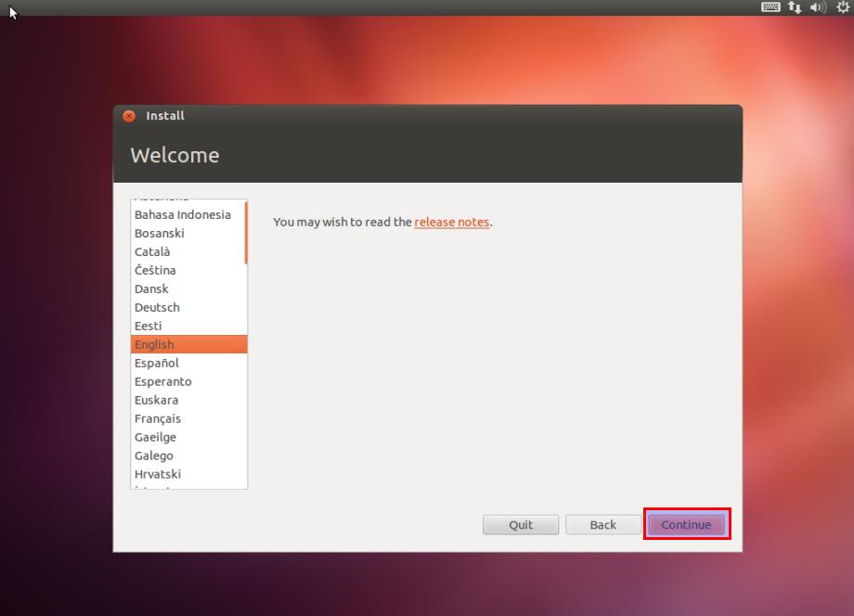Screen dimensions: 854x616
Task: Select Euskara in the language list
Action: pos(189,400)
